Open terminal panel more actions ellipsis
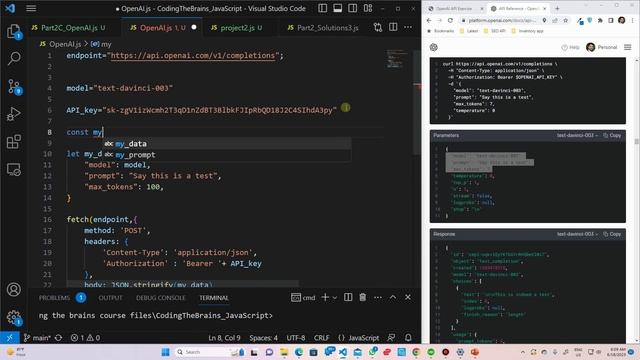This screenshot has height=360, width=640. (378, 297)
